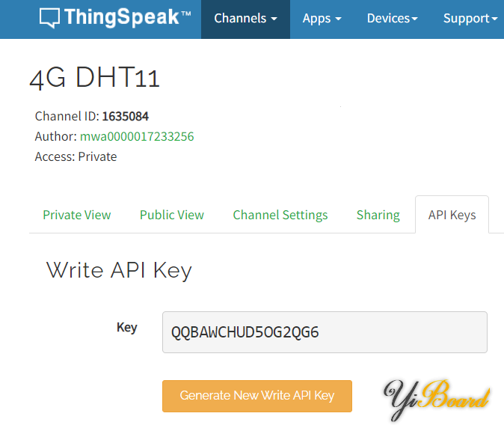Open the Support dropdown menu

[470, 19]
